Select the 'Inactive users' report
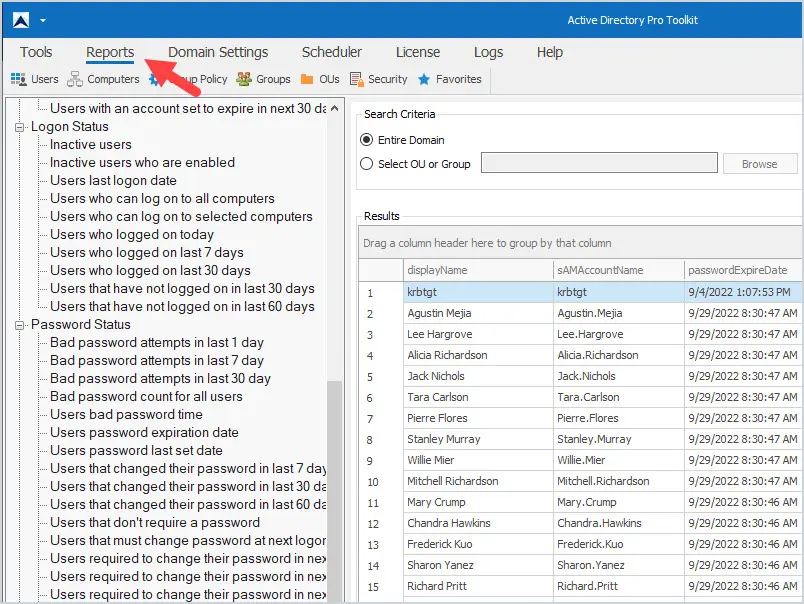The image size is (804, 604). (x=91, y=145)
